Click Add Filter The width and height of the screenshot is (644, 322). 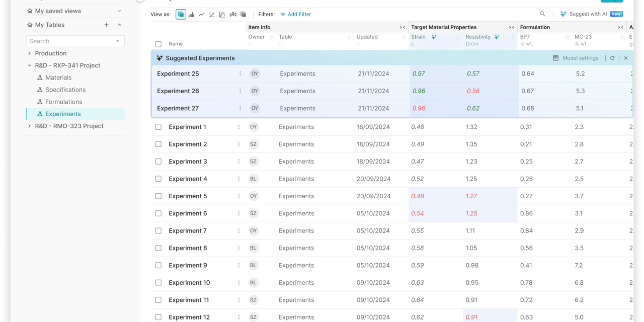296,15
